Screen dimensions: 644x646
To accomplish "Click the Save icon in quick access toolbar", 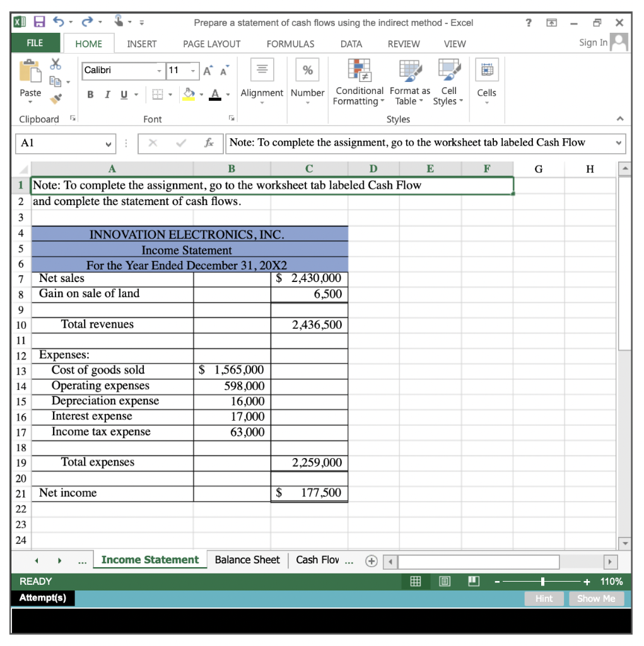I will 39,21.
